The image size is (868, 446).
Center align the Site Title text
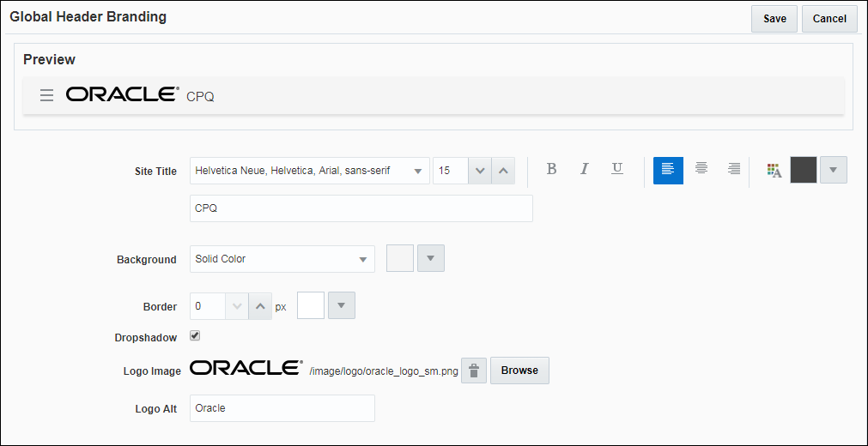701,169
